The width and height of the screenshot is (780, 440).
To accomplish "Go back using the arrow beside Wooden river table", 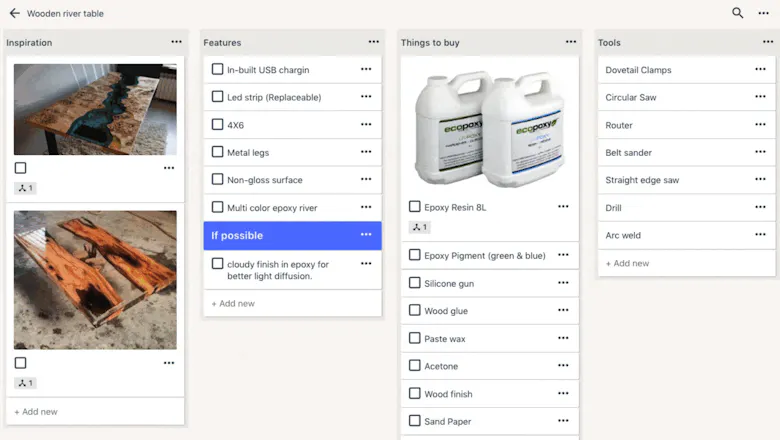I will click(14, 13).
